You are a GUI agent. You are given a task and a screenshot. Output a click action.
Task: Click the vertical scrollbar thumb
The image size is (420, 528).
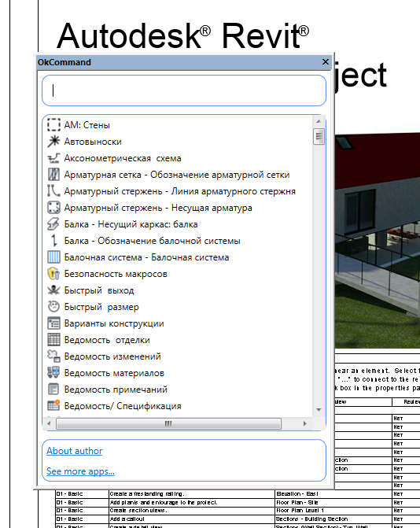(x=319, y=136)
